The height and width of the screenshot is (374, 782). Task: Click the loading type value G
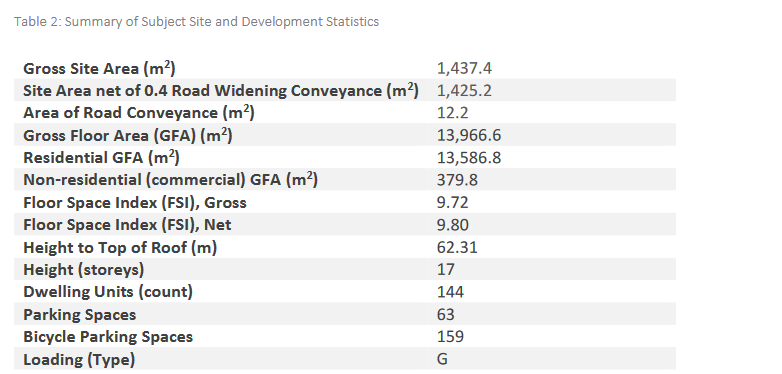point(442,359)
